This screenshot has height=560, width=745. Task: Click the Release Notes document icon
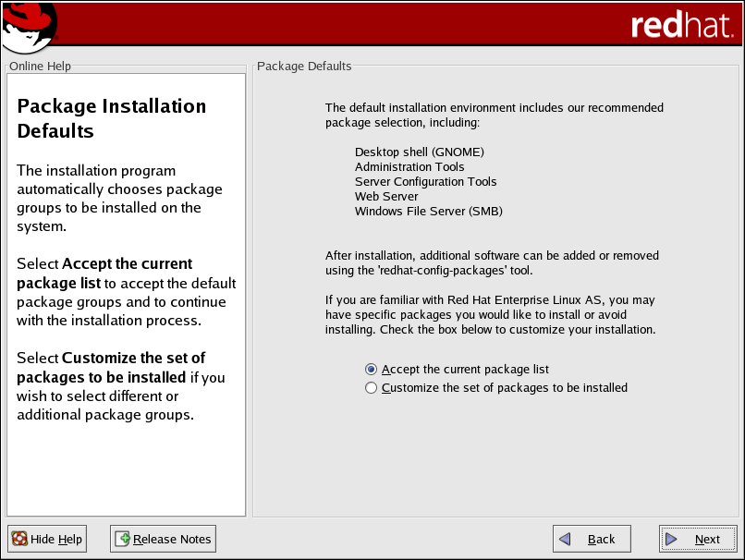[x=123, y=539]
